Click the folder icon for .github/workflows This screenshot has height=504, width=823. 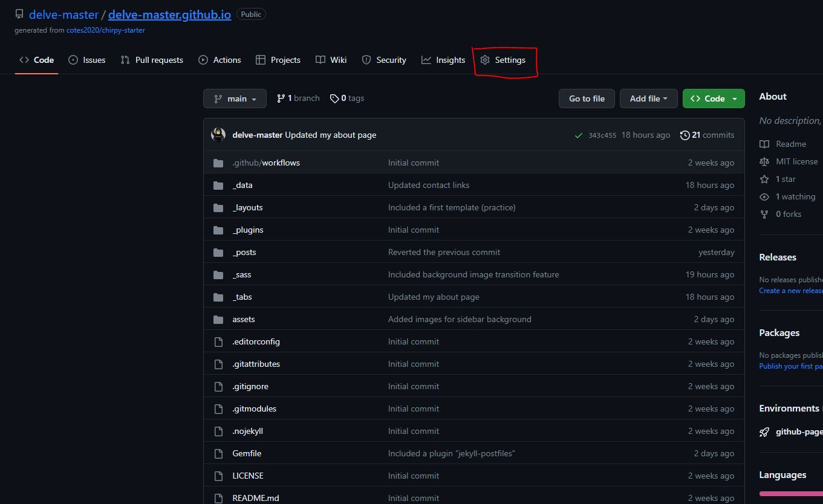point(218,163)
